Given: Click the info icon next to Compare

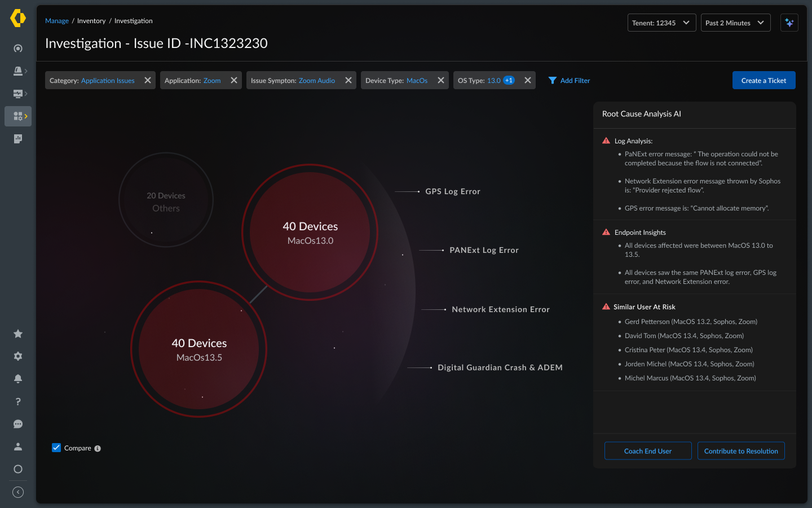Looking at the screenshot, I should click(x=98, y=449).
